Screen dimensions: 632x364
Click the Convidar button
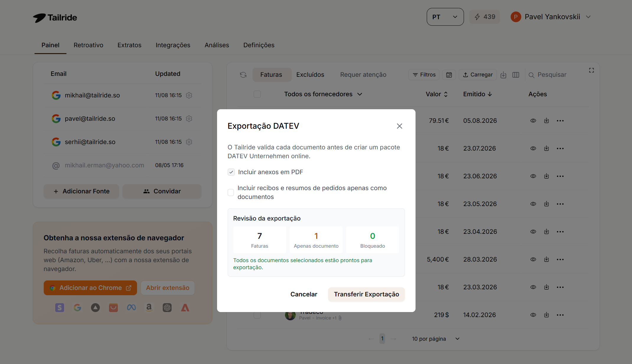[x=162, y=191]
